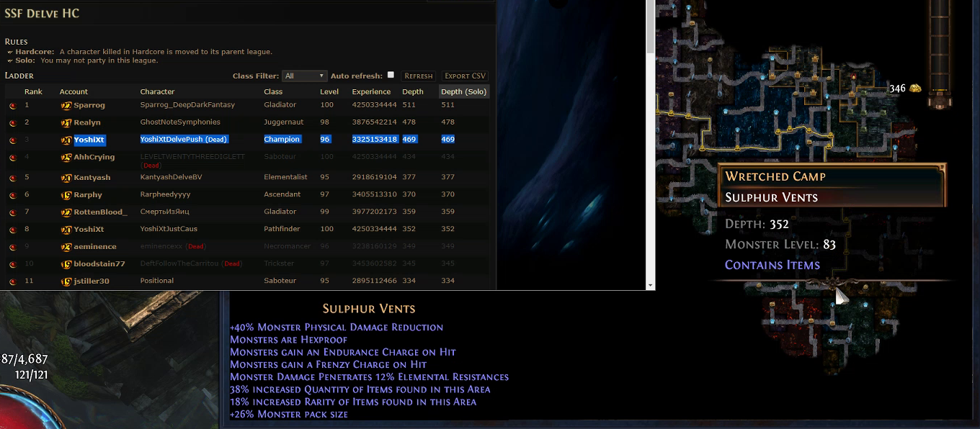Click character name Rarpheedyyyy
This screenshot has height=429, width=980.
click(x=165, y=194)
